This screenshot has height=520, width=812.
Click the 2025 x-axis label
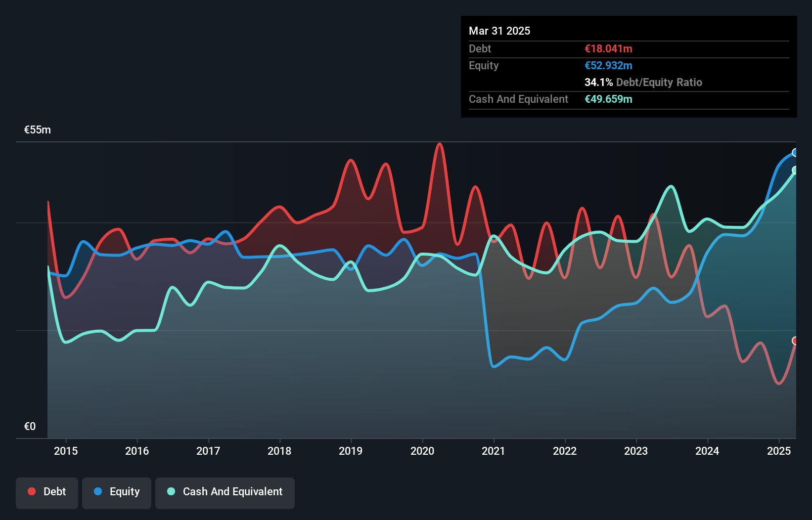(779, 451)
